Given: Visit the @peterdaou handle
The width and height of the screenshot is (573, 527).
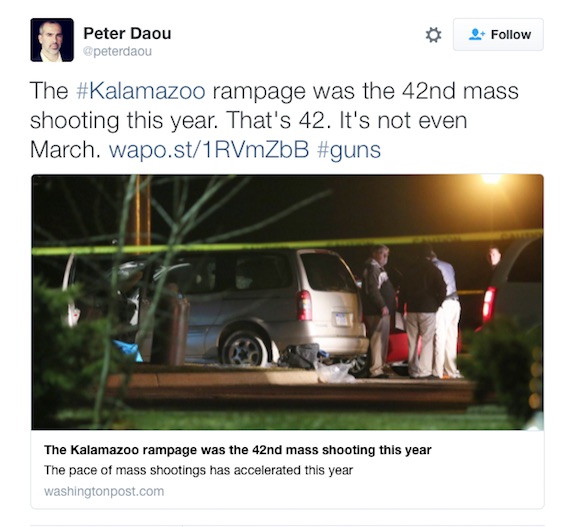Looking at the screenshot, I should point(117,52).
